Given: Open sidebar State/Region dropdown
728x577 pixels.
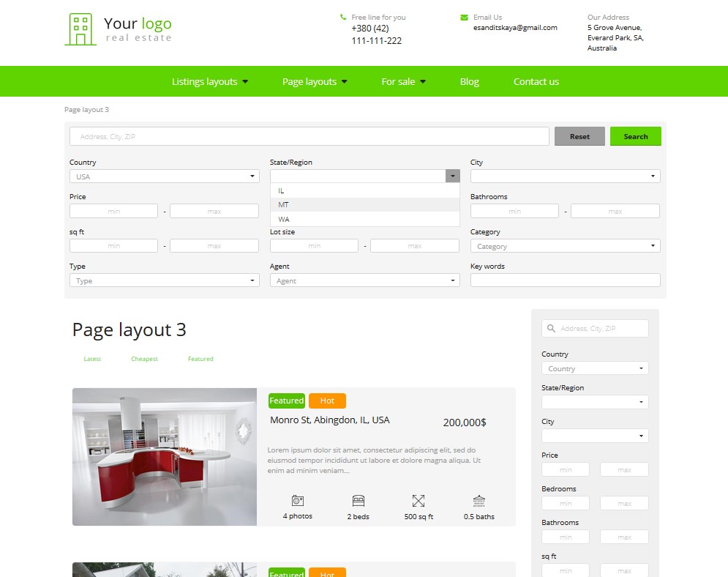Looking at the screenshot, I should point(596,402).
